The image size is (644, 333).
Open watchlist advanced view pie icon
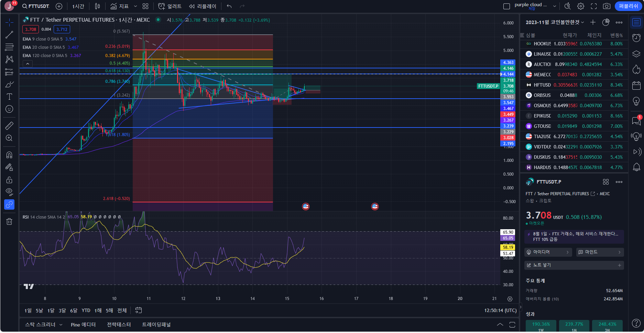coord(606,22)
